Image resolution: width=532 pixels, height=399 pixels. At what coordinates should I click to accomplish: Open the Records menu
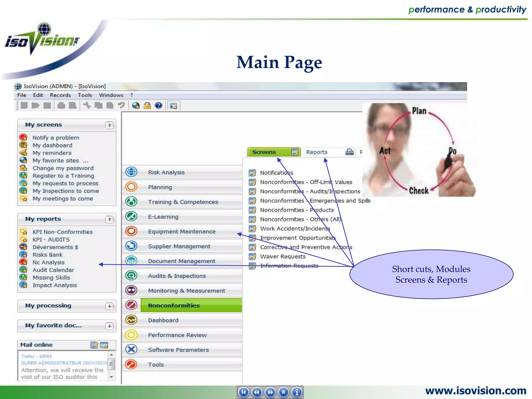[60, 95]
